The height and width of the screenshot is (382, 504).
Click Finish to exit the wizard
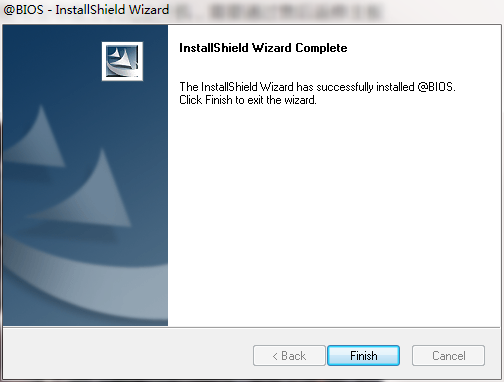363,356
